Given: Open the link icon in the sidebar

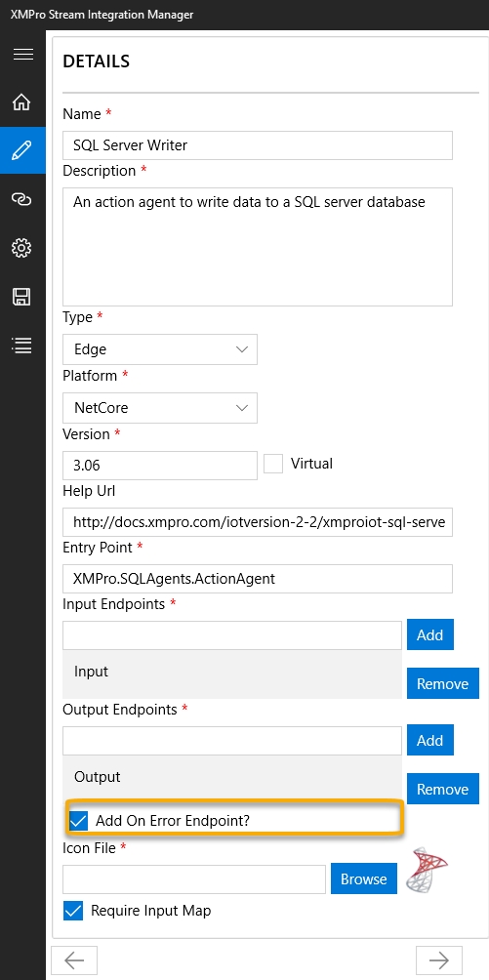Looking at the screenshot, I should click(x=22, y=199).
